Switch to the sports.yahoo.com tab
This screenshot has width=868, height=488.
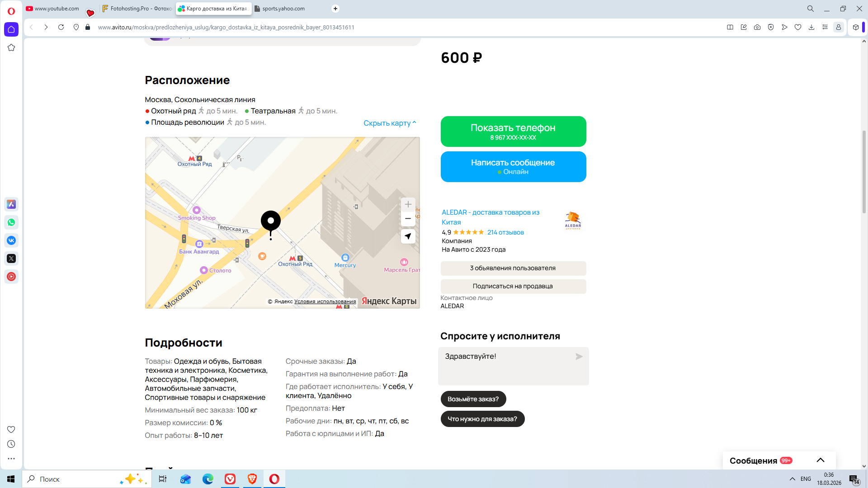(x=283, y=9)
